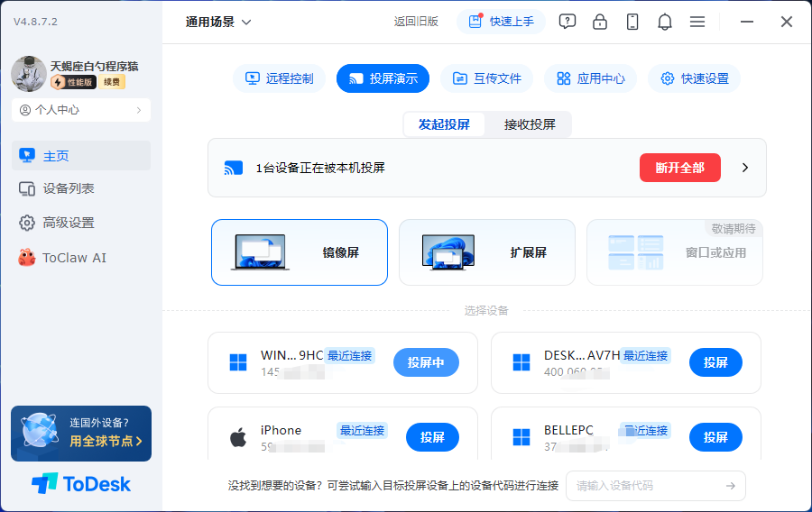Click 投屏 button for DESK...AV7H
Screen dimensions: 812x512
pyautogui.click(x=715, y=362)
